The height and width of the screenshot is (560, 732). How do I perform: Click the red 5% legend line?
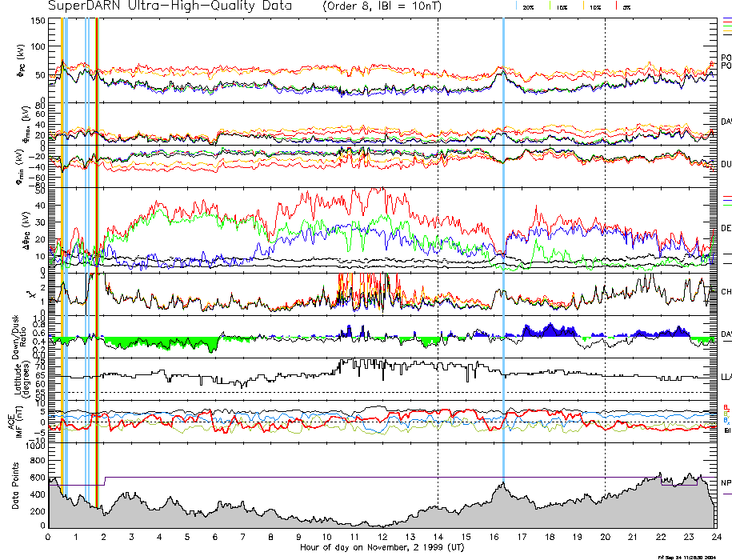click(617, 6)
